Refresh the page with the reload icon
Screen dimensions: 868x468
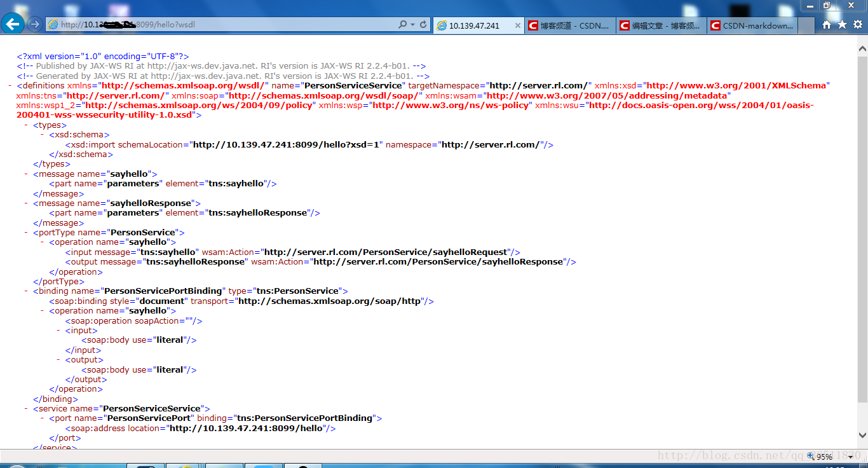[x=423, y=25]
